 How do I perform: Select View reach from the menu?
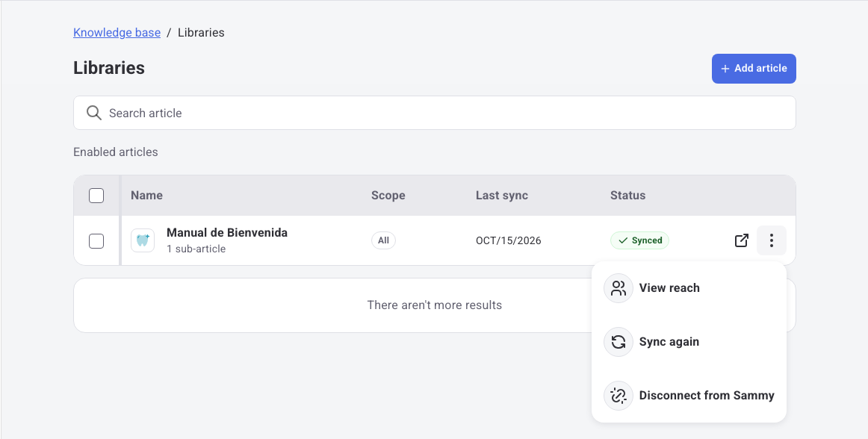pos(689,288)
